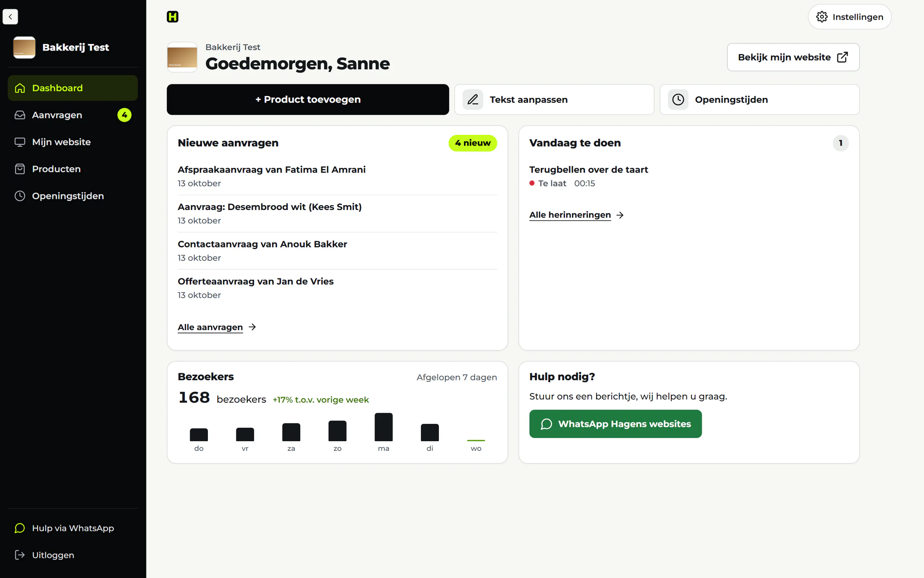Open Instellingen gear button
This screenshot has height=578, width=924.
click(x=850, y=17)
